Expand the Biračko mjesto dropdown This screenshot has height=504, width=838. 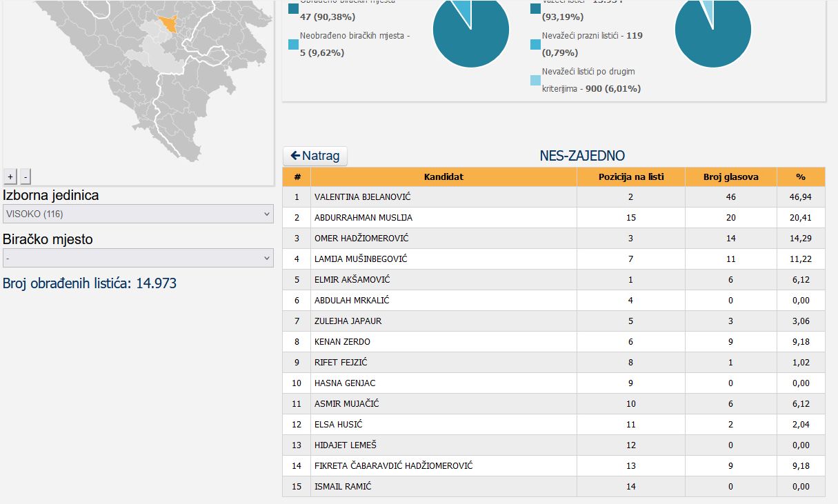[x=138, y=258]
